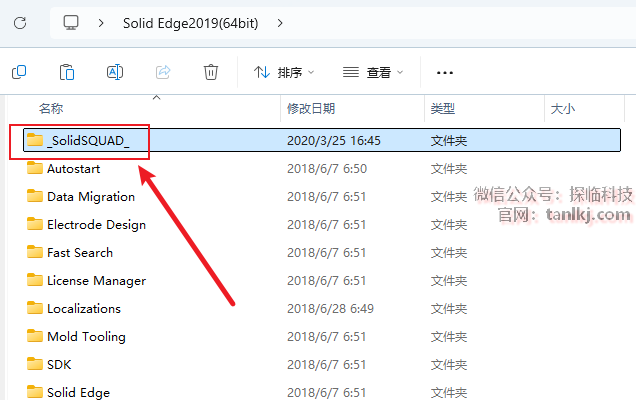Open the 查看 view dropdown
Image resolution: width=636 pixels, height=400 pixels.
(x=373, y=73)
